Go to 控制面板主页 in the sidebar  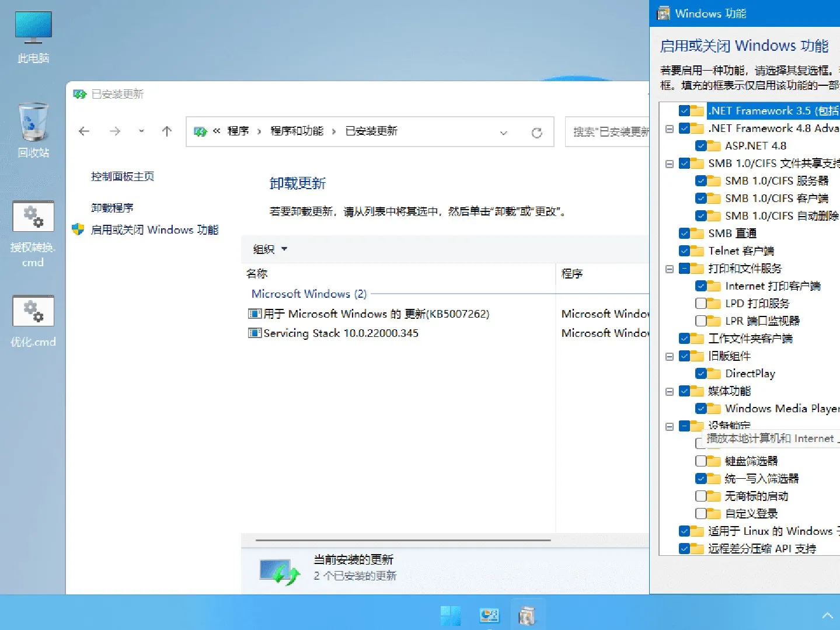123,176
